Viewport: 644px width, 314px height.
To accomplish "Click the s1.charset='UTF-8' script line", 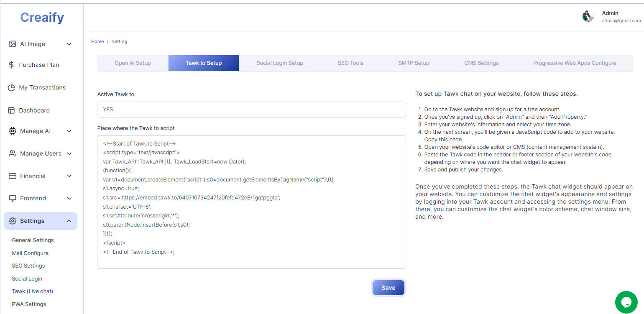I will [x=127, y=207].
